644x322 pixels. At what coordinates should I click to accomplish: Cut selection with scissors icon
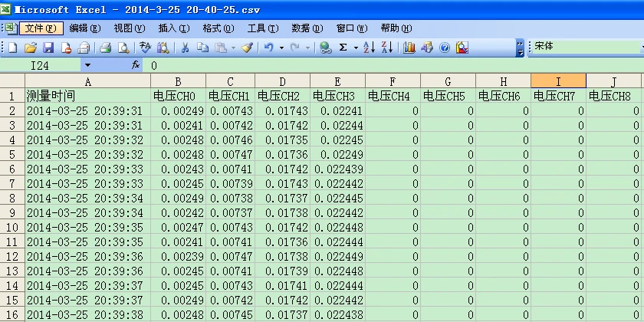(186, 48)
